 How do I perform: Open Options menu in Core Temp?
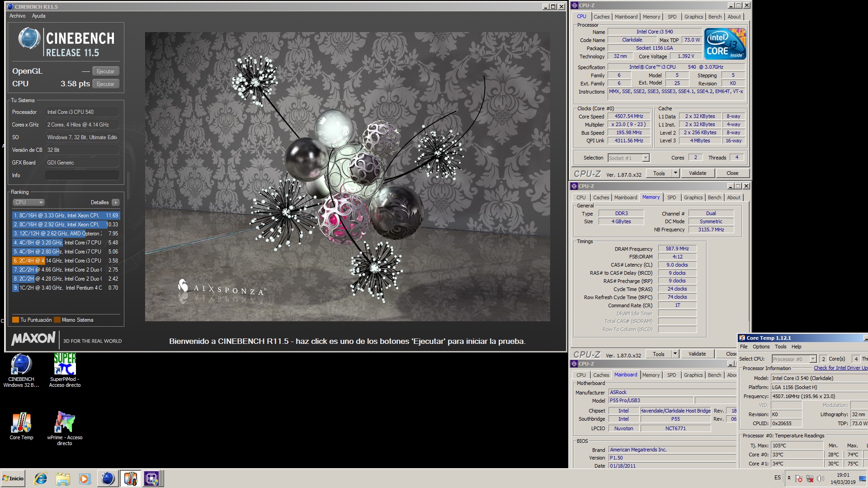[761, 347]
